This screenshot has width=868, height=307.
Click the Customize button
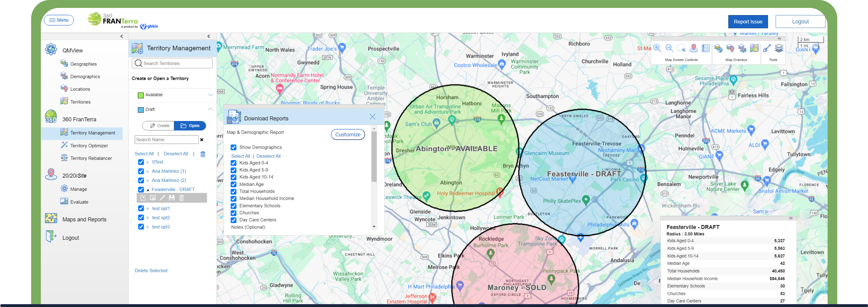coord(348,134)
